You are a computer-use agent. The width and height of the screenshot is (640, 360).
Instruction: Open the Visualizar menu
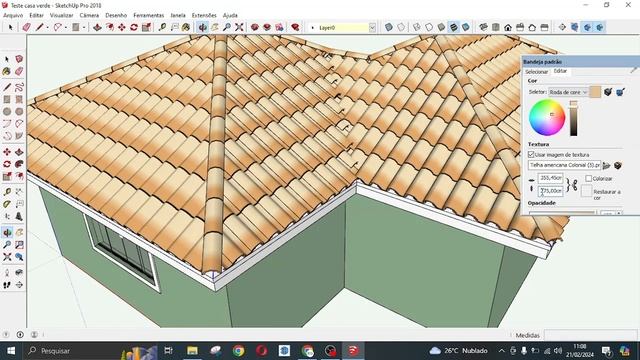click(x=62, y=15)
